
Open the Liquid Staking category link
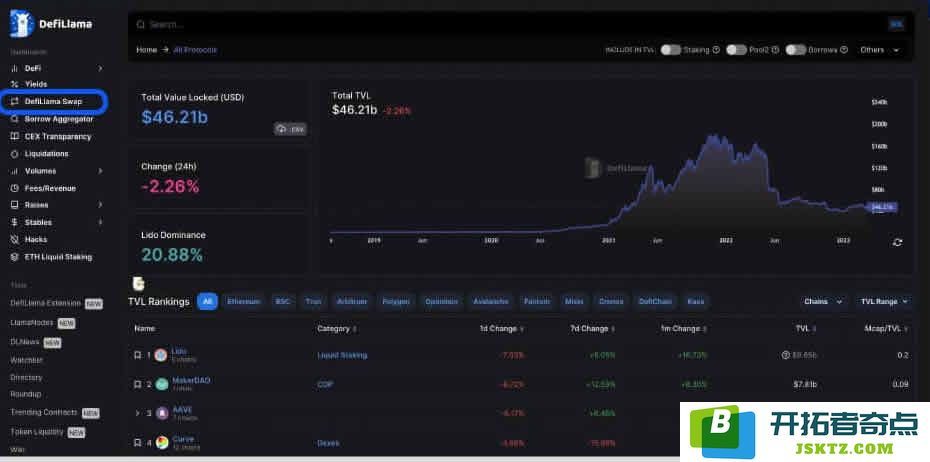342,355
